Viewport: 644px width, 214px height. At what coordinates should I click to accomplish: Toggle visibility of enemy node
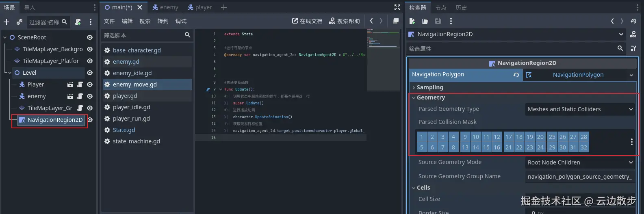[90, 96]
